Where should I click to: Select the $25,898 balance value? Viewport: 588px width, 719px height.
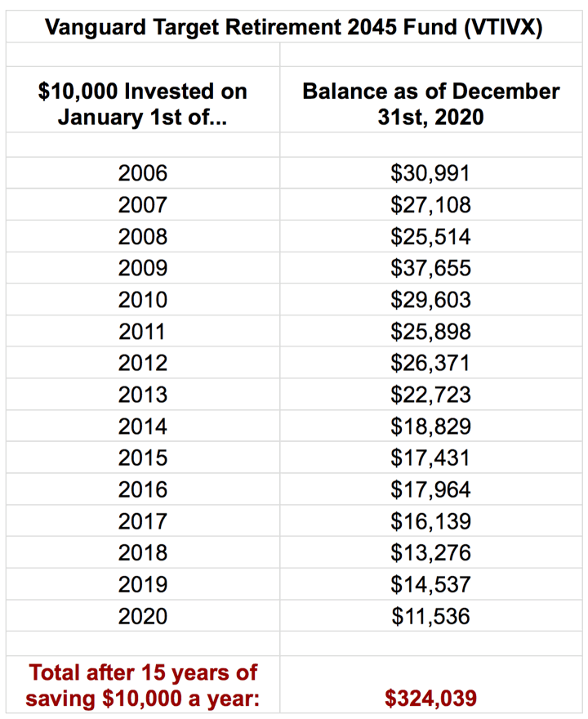[x=431, y=331]
